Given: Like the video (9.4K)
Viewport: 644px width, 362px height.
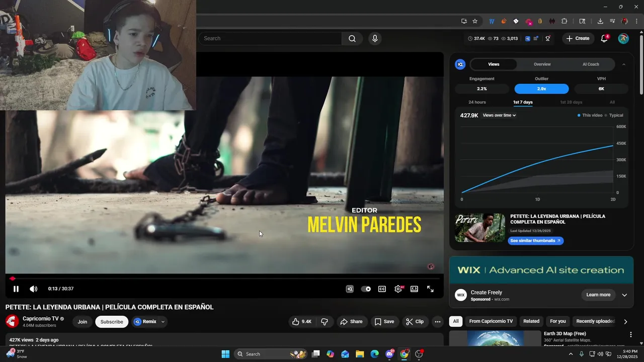Looking at the screenshot, I should point(302,322).
